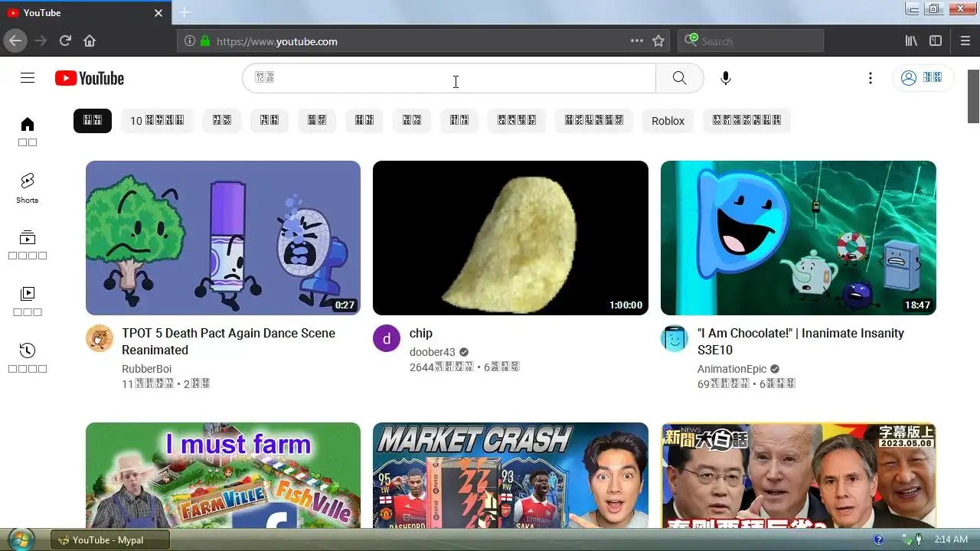This screenshot has height=551, width=980.
Task: Select the first black filter chip
Action: coord(93,121)
